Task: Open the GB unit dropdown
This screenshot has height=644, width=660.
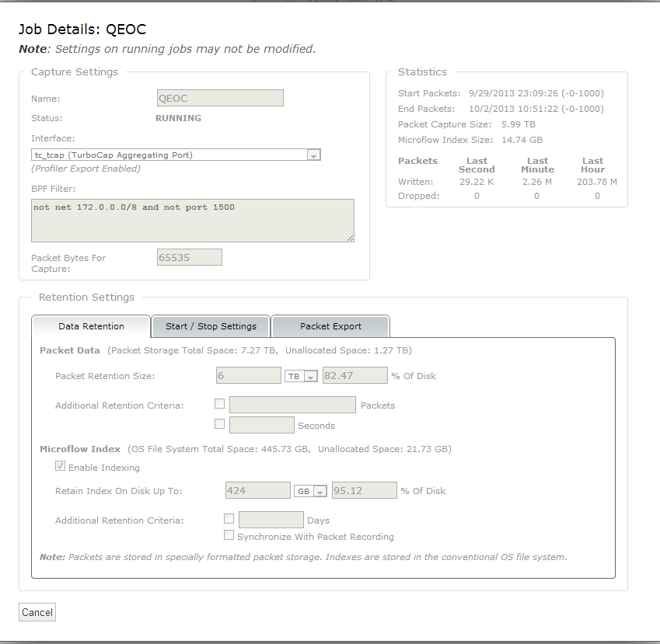Action: tap(311, 492)
